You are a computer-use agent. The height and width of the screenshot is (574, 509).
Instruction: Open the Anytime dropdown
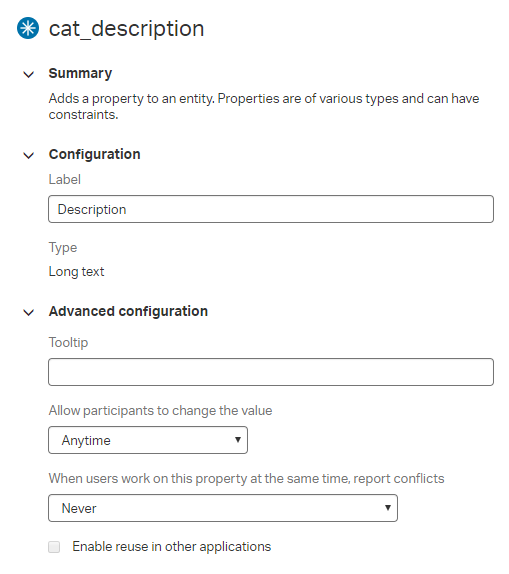click(x=148, y=440)
